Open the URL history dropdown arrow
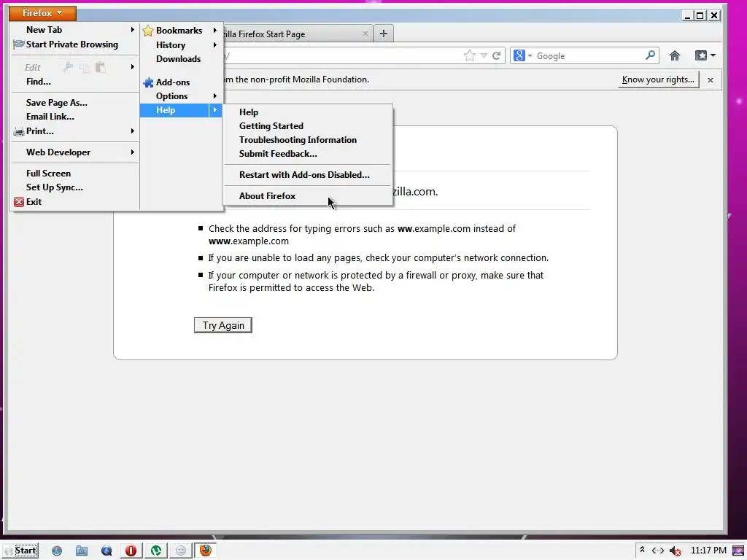Screen dimensions: 747x560 pyautogui.click(x=484, y=55)
